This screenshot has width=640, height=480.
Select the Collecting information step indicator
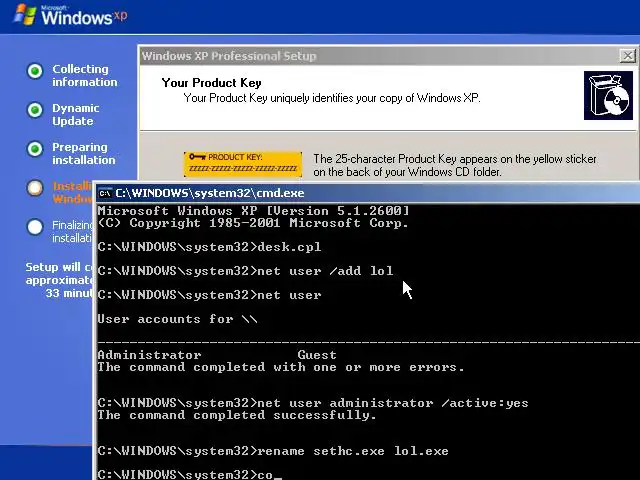(x=35, y=71)
